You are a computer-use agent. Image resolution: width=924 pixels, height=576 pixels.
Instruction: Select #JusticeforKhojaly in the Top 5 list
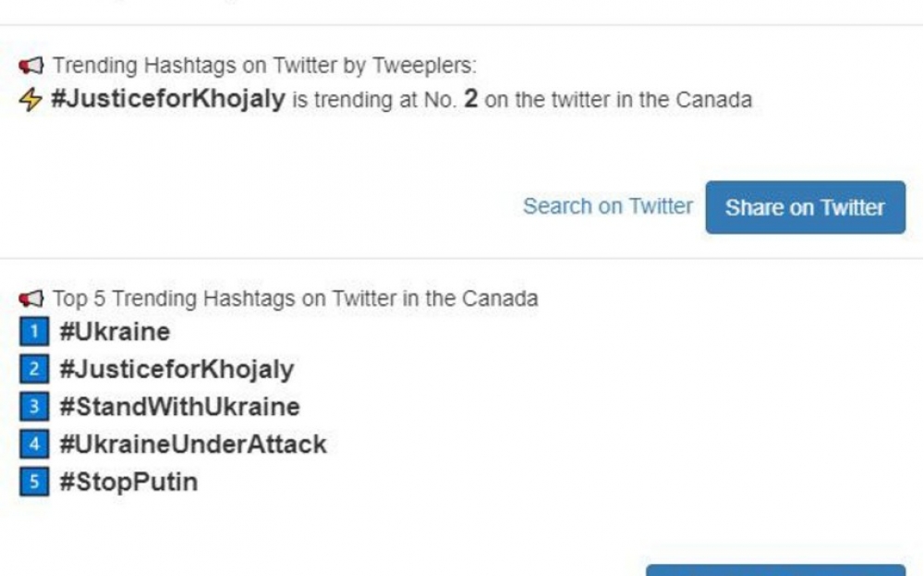[176, 369]
